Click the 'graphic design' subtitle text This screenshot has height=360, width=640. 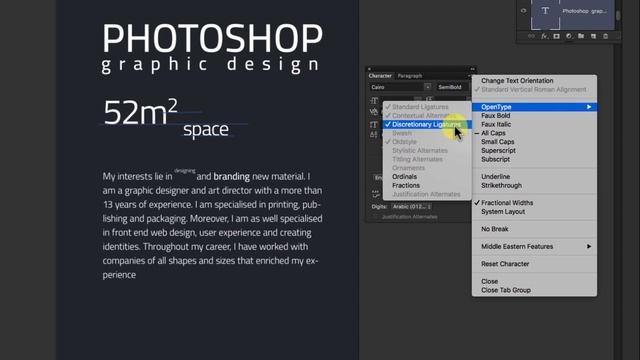(x=211, y=64)
